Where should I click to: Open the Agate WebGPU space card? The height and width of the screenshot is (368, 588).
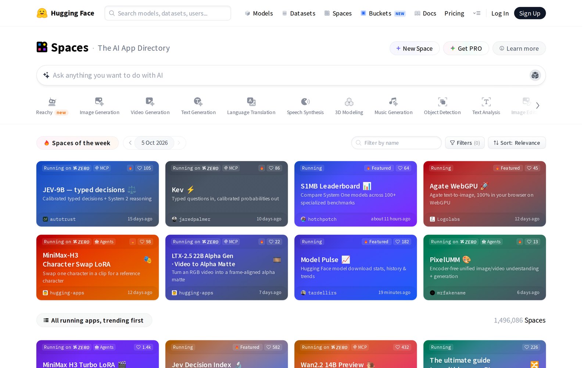coord(484,194)
